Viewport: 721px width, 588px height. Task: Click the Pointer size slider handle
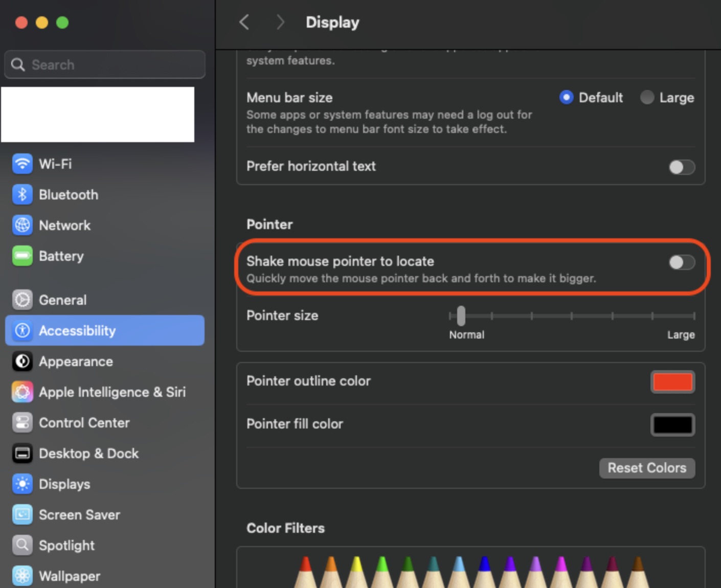pos(461,316)
